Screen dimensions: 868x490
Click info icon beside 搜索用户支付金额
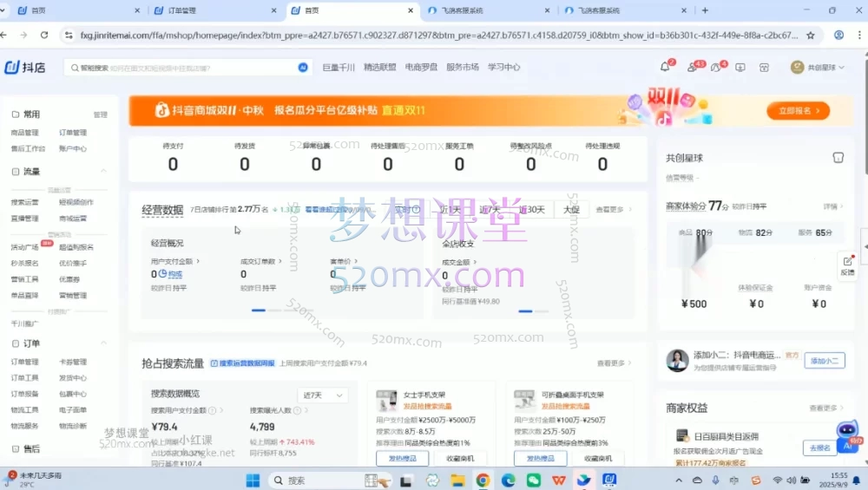click(x=212, y=410)
